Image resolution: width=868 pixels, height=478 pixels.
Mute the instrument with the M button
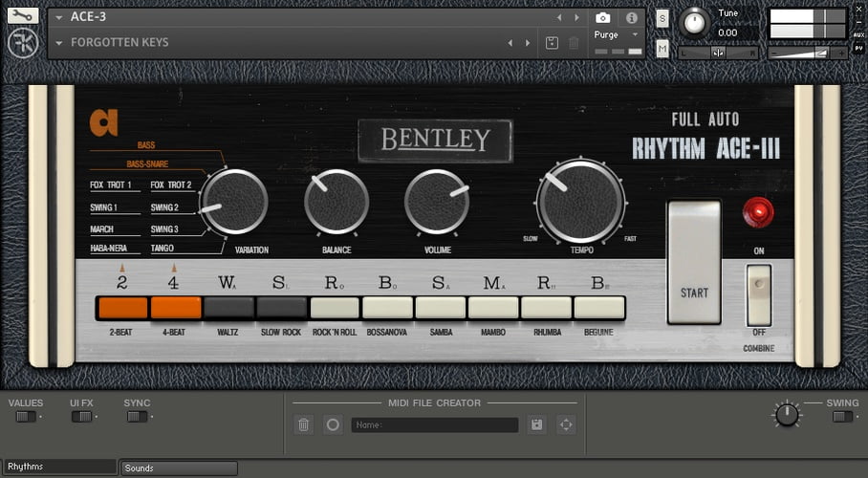pyautogui.click(x=662, y=50)
